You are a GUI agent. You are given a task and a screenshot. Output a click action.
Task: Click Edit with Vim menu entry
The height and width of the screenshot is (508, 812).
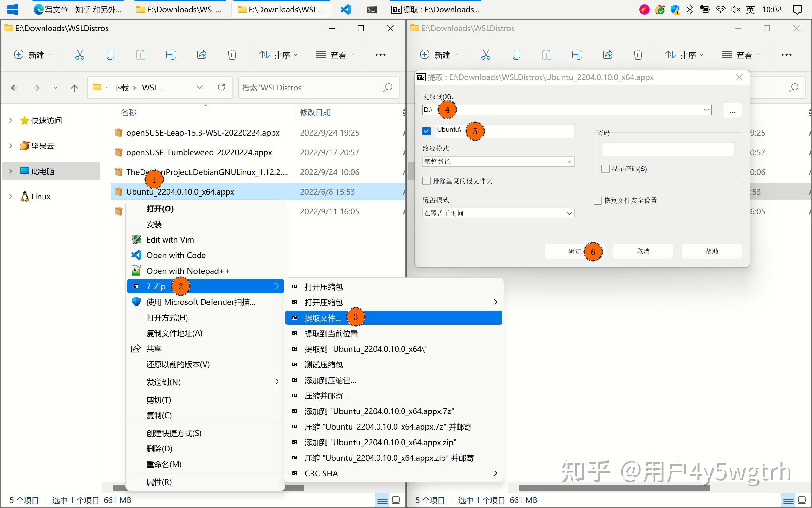pos(205,240)
